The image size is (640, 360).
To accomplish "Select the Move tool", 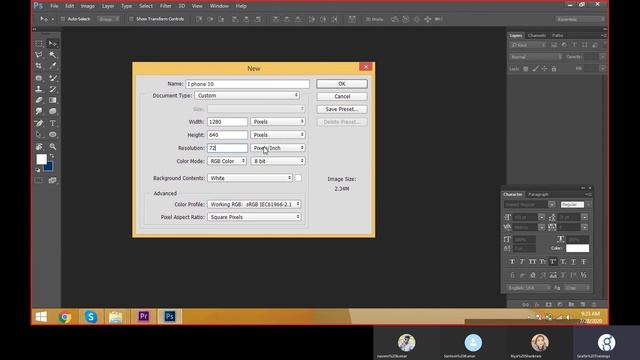I will pyautogui.click(x=53, y=44).
